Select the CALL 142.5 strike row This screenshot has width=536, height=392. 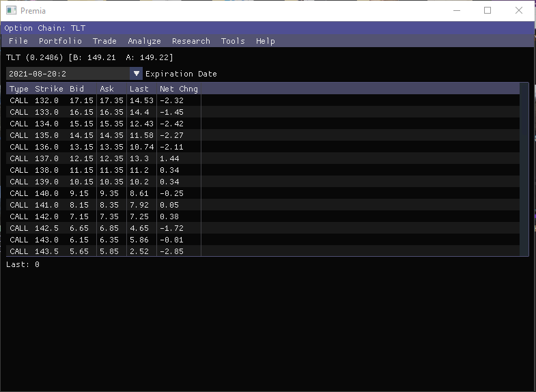[x=262, y=228]
